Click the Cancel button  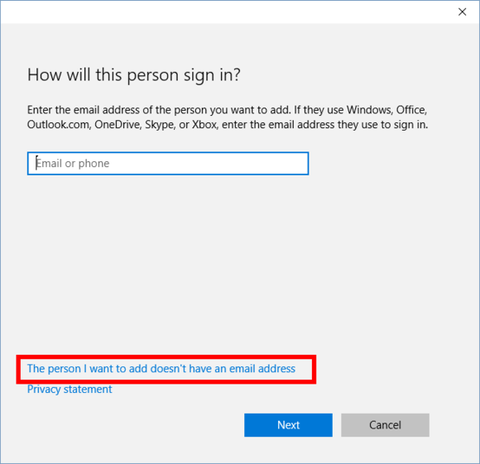385,425
